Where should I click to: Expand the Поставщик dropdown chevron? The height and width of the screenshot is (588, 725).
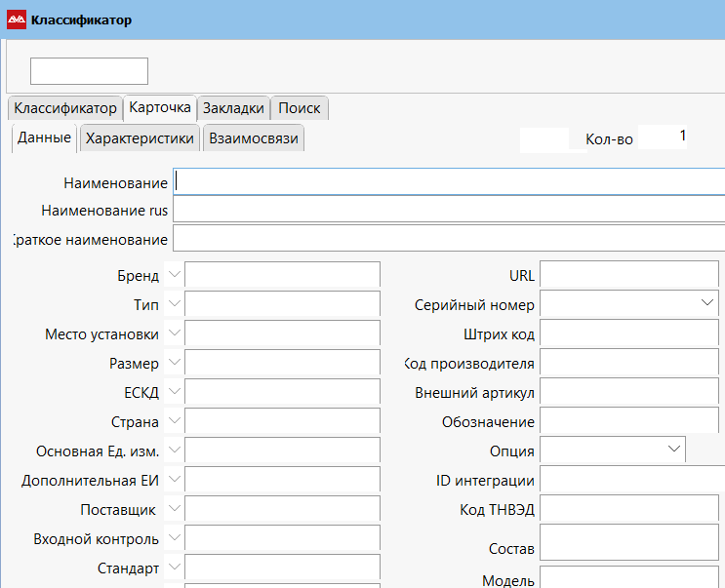(175, 509)
